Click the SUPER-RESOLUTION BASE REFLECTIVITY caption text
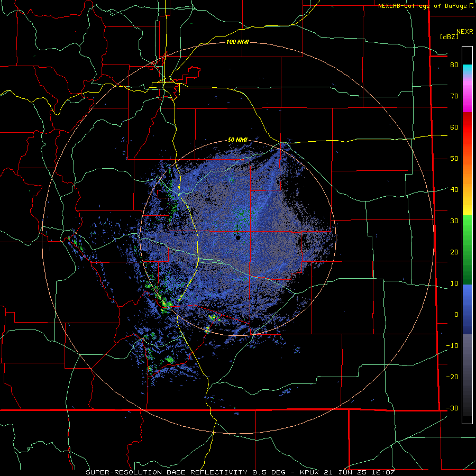Screen dimensions: 476x476 pyautogui.click(x=167, y=472)
